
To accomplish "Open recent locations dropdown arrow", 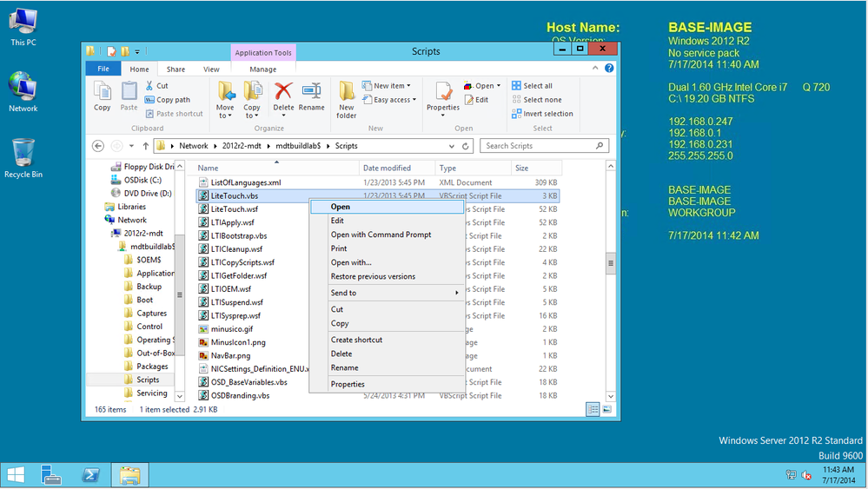I will (x=131, y=146).
